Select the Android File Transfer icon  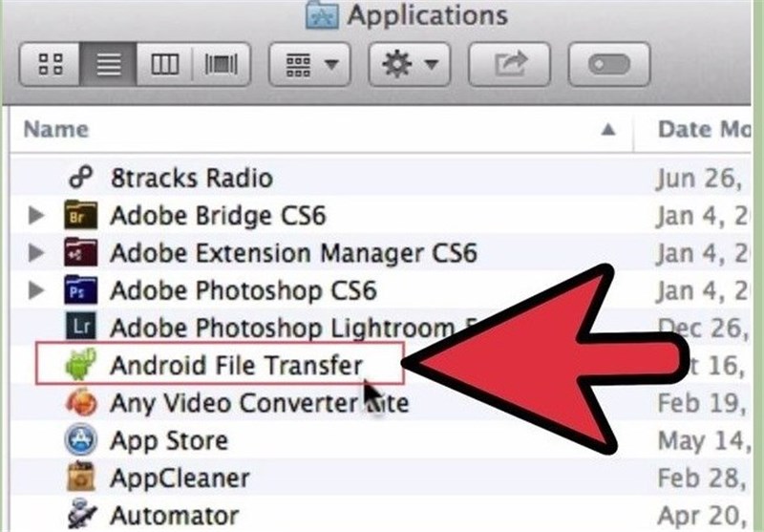[81, 365]
